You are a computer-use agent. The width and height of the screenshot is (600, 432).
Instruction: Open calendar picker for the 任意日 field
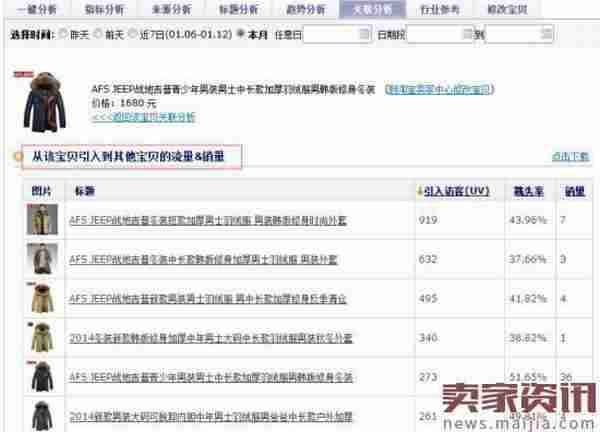click(364, 34)
